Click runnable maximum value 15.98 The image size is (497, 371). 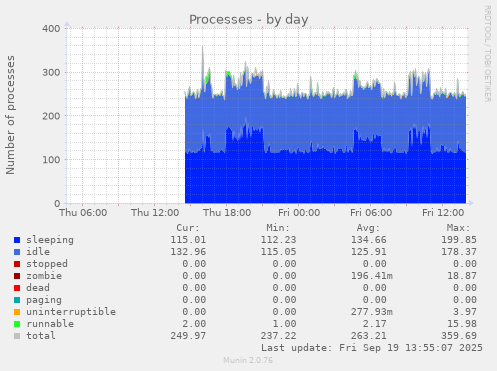point(462,324)
